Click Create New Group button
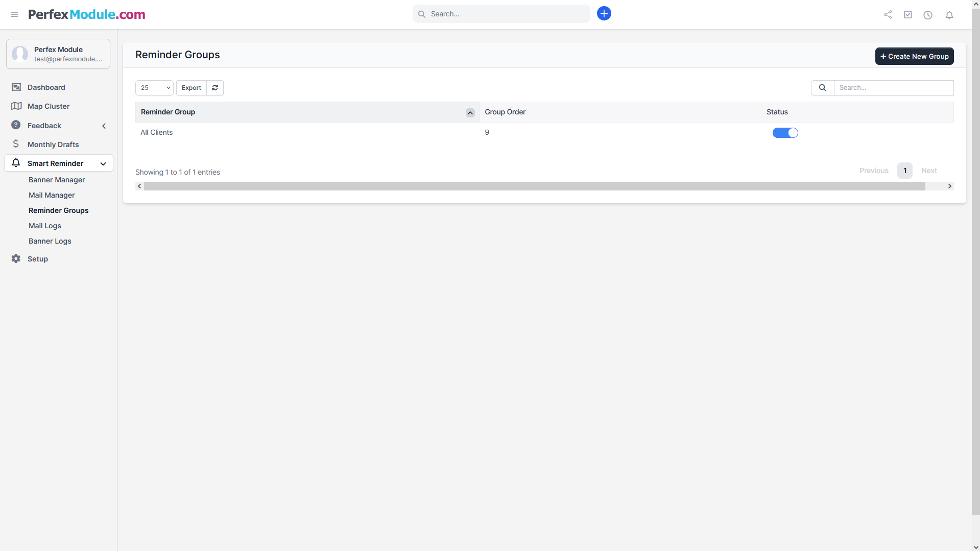This screenshot has width=980, height=551. (x=914, y=56)
